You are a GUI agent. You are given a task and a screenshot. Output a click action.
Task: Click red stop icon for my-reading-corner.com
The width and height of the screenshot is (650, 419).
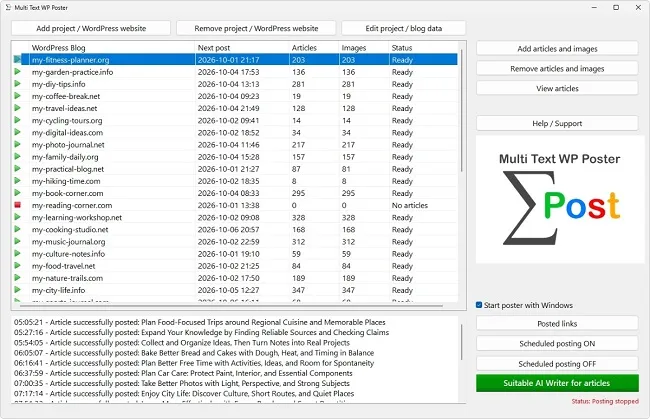coord(17,205)
